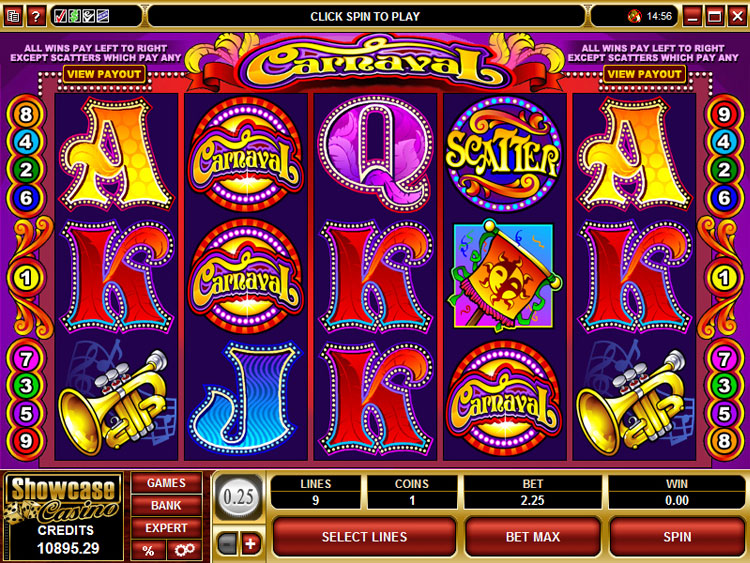Screen dimensions: 750x563
Task: Select payline 1 on the right side
Action: tap(724, 278)
